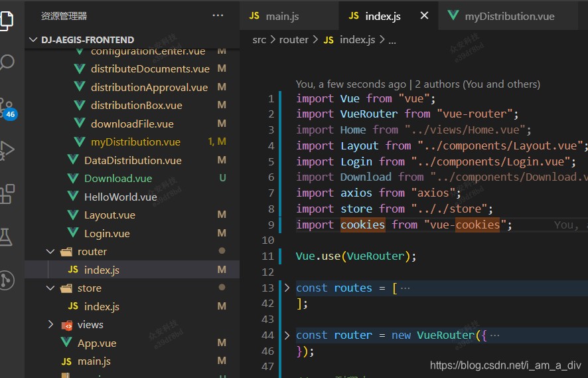The image size is (588, 378).
Task: Open the Extensions view icon
Action: click(7, 193)
